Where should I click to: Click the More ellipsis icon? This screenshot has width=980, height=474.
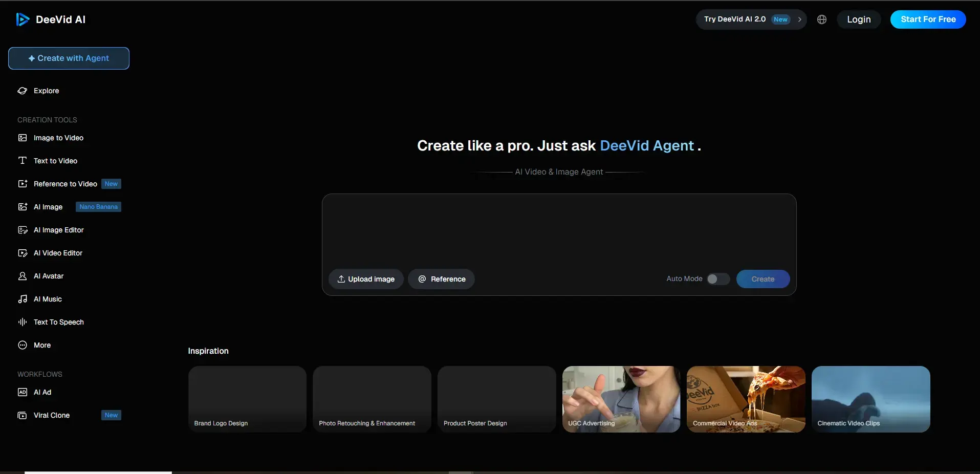tap(23, 345)
